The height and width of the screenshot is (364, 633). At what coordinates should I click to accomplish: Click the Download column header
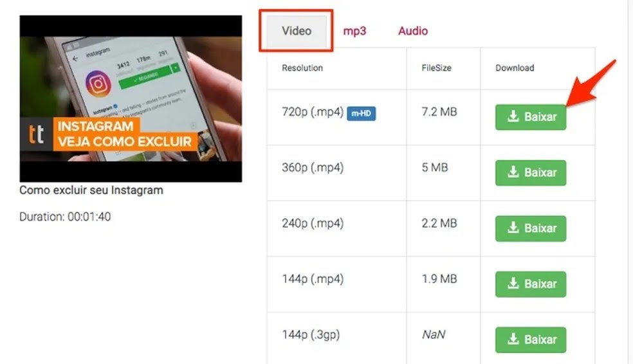pyautogui.click(x=515, y=68)
